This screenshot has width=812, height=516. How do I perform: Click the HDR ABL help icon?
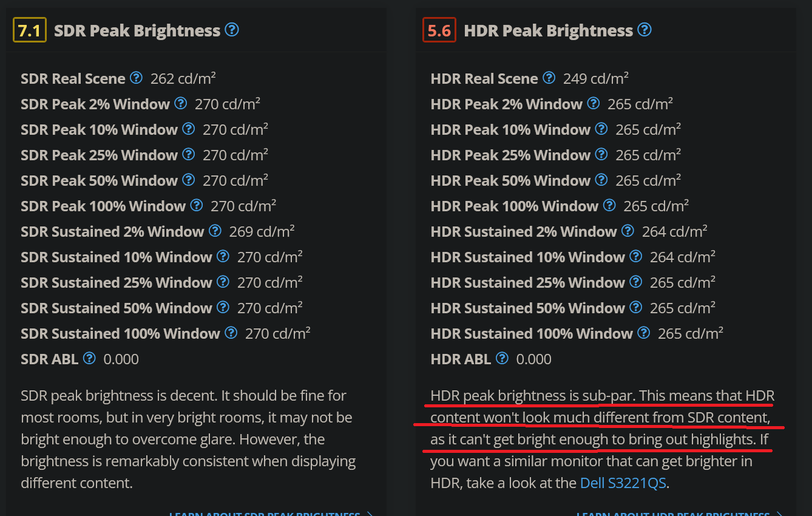pos(502,358)
